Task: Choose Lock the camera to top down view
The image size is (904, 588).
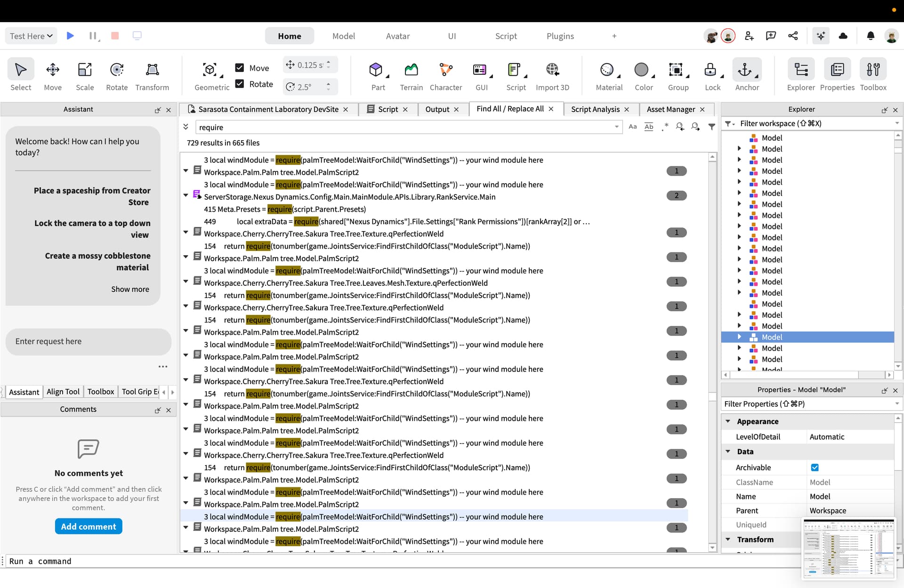Action: point(92,229)
